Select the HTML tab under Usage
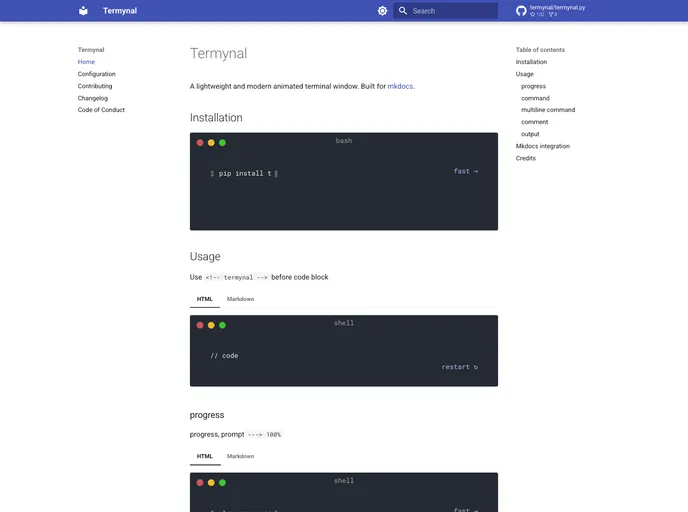This screenshot has width=688, height=512. (204, 299)
